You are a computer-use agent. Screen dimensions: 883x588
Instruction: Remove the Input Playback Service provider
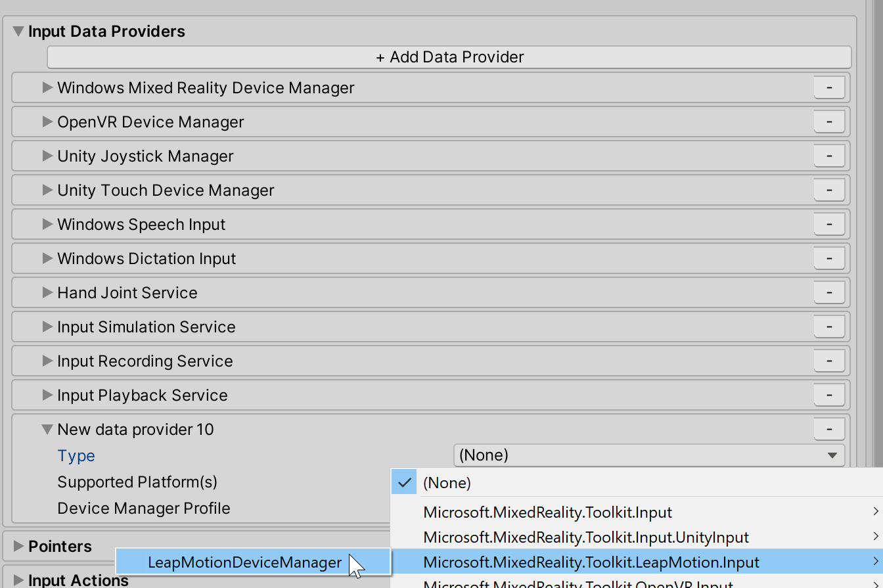(x=828, y=395)
